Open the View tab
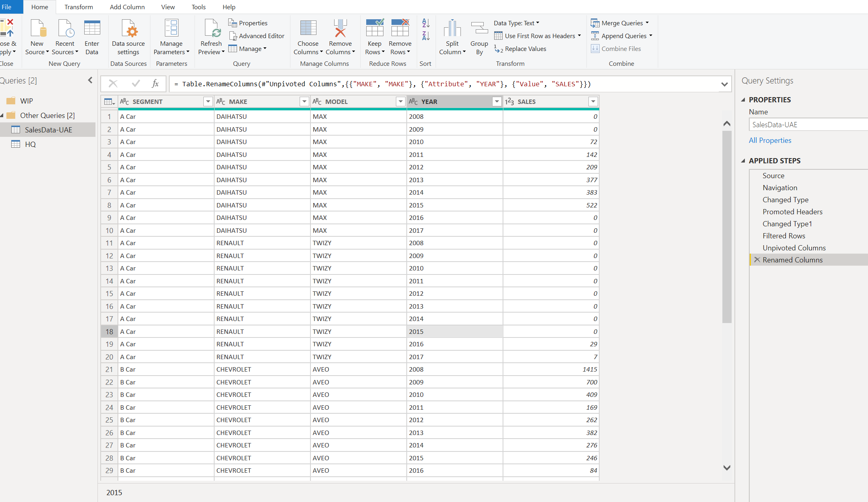Image resolution: width=868 pixels, height=502 pixels. coord(168,7)
